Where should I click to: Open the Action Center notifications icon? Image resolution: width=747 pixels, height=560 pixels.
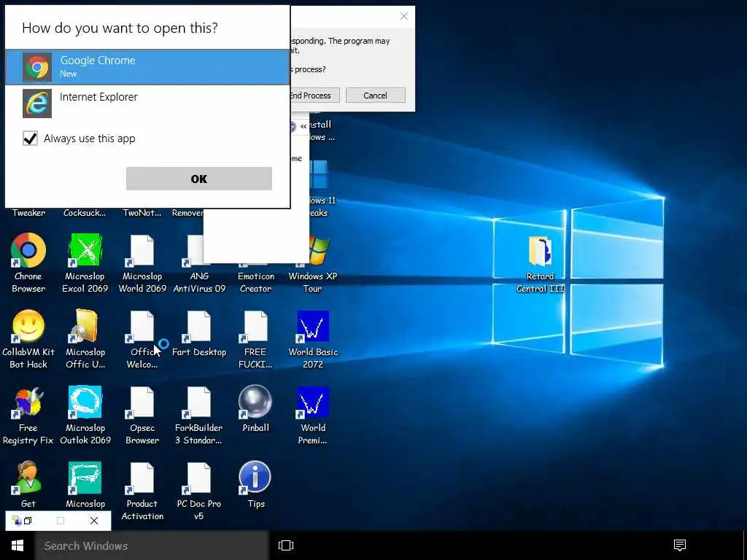pos(680,545)
